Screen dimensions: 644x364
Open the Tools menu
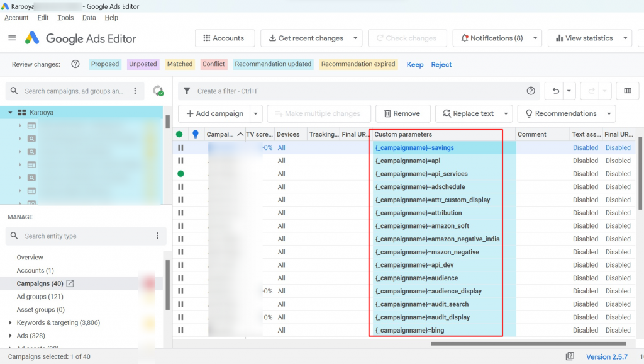(x=65, y=18)
